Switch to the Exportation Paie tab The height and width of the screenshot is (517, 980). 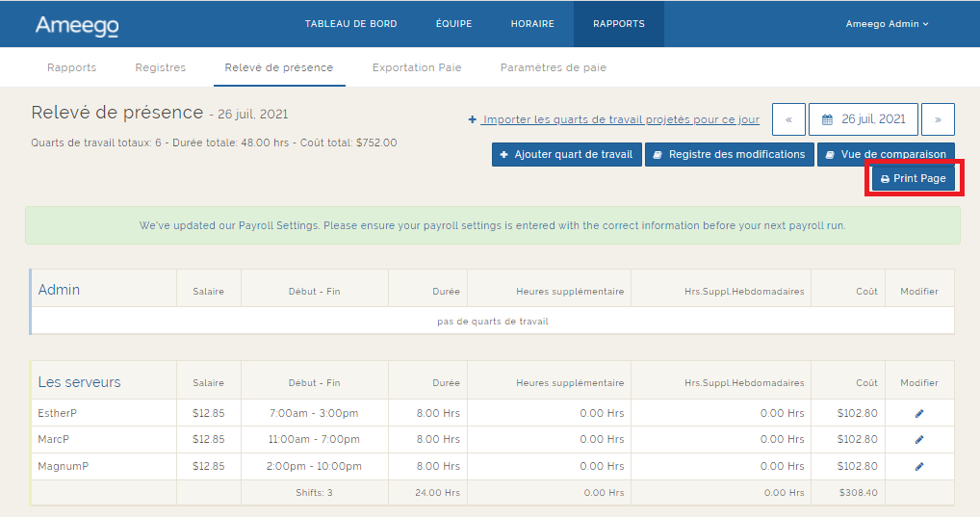coord(417,67)
